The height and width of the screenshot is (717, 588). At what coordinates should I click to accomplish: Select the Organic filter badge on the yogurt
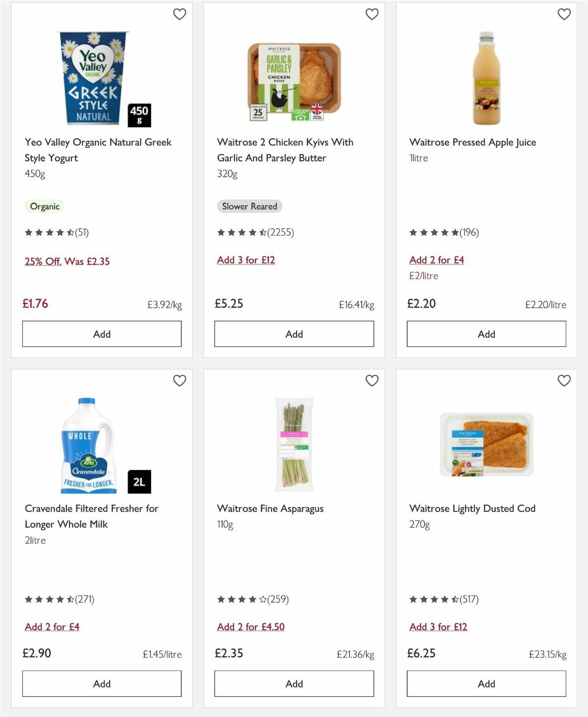tap(44, 206)
